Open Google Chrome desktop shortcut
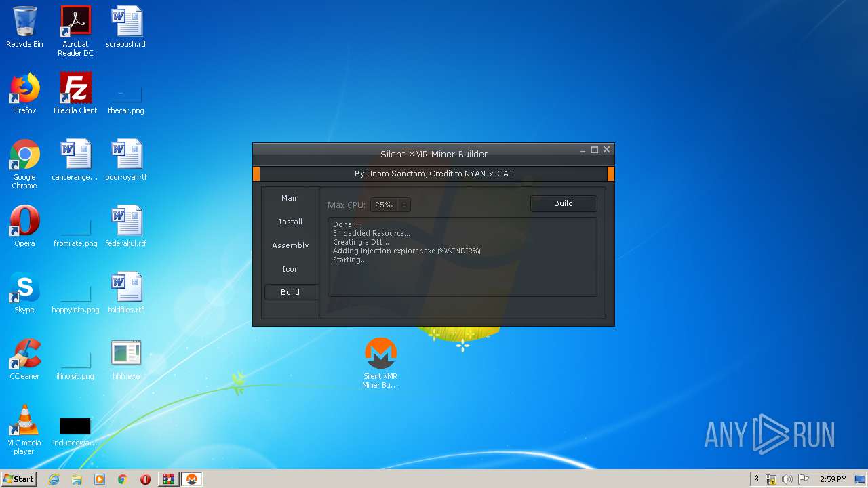Screen dimensions: 868x488 (24, 164)
